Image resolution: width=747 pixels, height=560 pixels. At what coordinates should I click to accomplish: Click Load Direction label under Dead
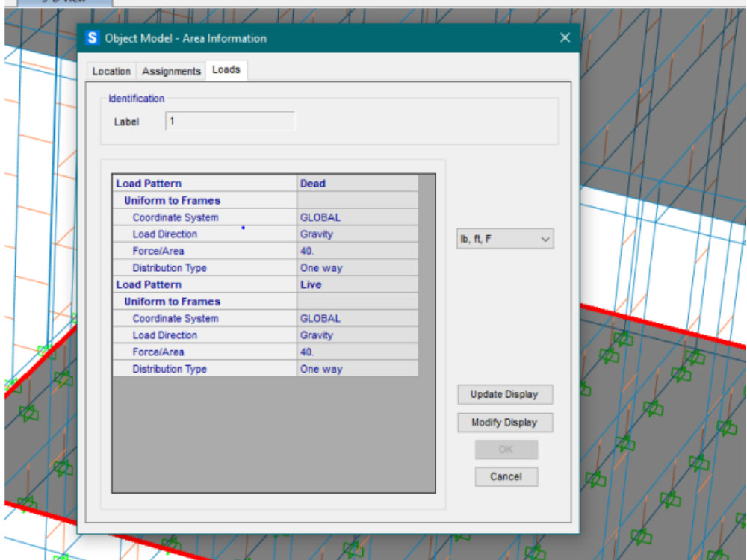click(x=165, y=234)
